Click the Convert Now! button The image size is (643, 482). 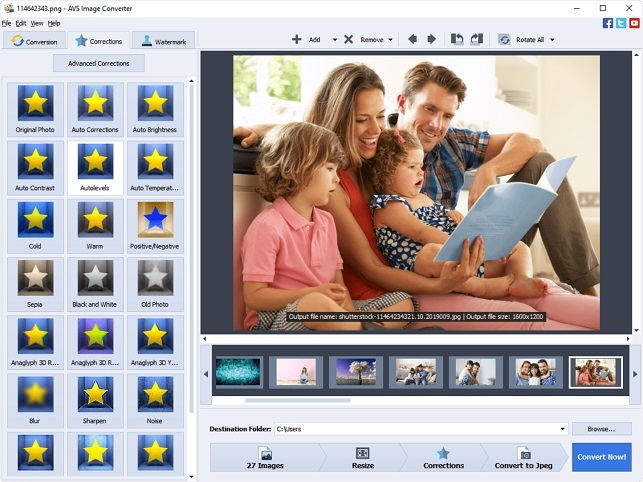[602, 457]
